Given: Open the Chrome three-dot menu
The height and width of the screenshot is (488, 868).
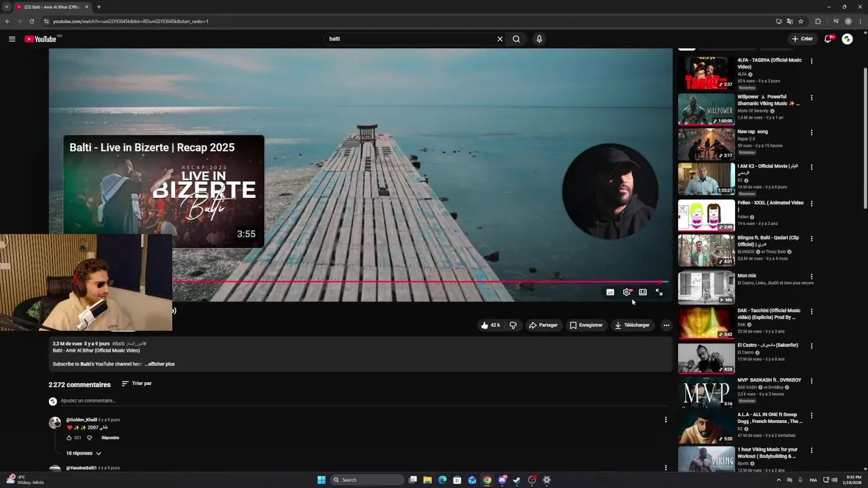Looking at the screenshot, I should 860,21.
